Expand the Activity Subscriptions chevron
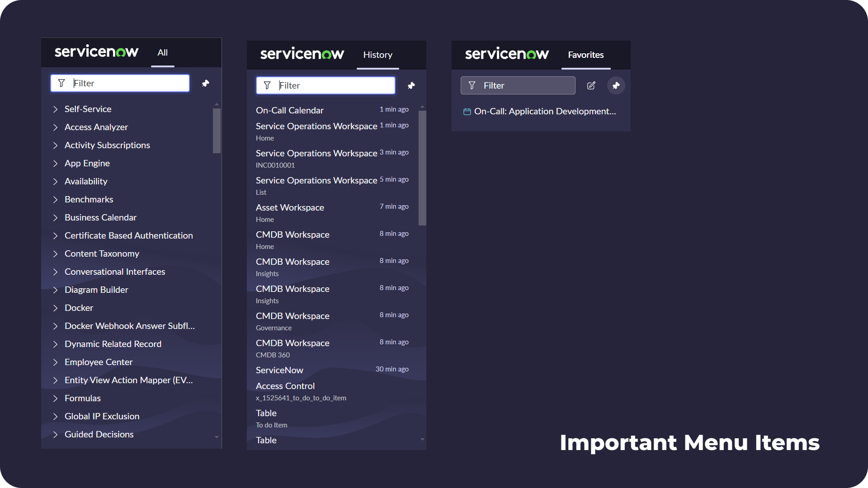 point(55,145)
